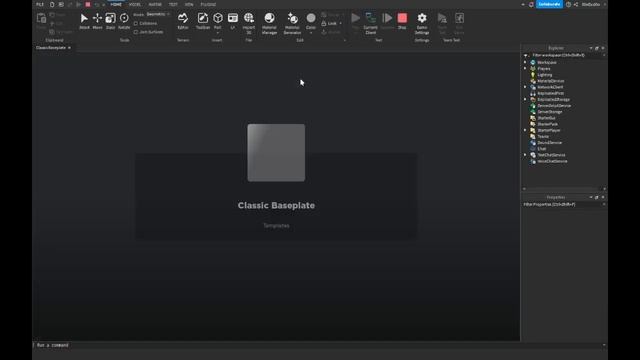Activate the Select tool in the ribbon
This screenshot has width=640, height=360.
pos(84,21)
